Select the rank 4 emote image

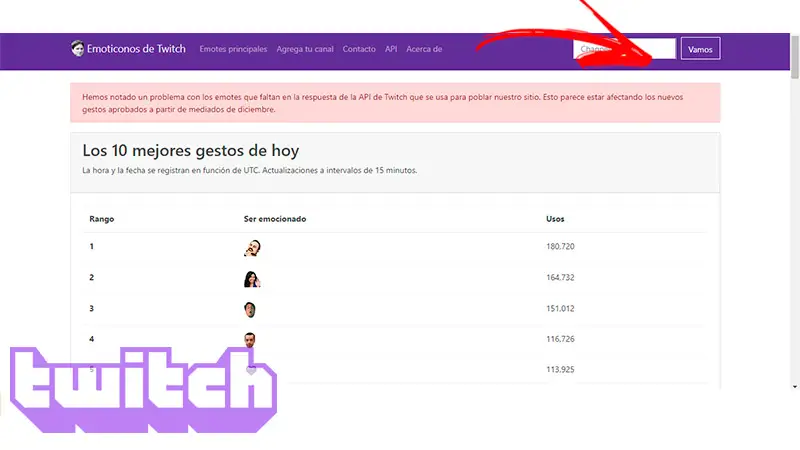click(249, 340)
